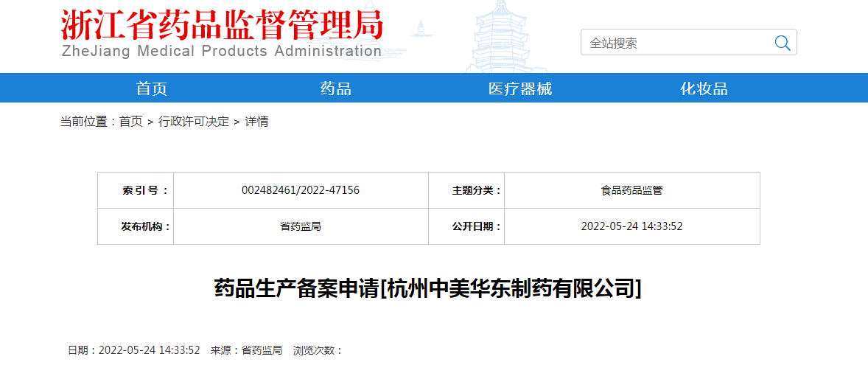868x379 pixels.
Task: Click the 省药监局 publisher cell
Action: pyautogui.click(x=301, y=226)
